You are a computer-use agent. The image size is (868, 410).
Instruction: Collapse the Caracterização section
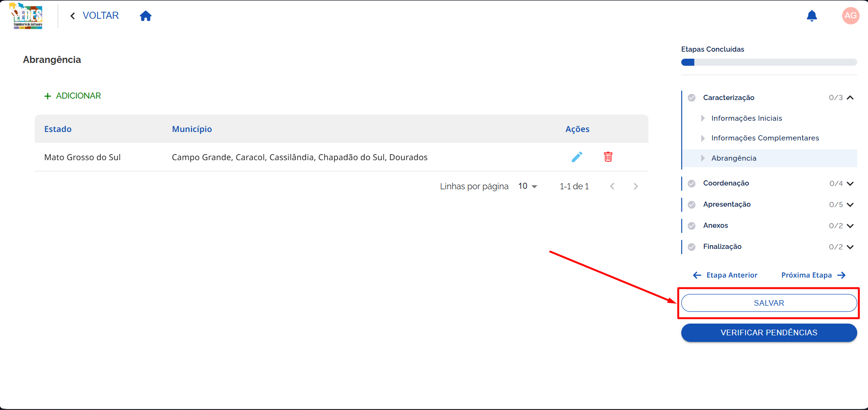[850, 98]
